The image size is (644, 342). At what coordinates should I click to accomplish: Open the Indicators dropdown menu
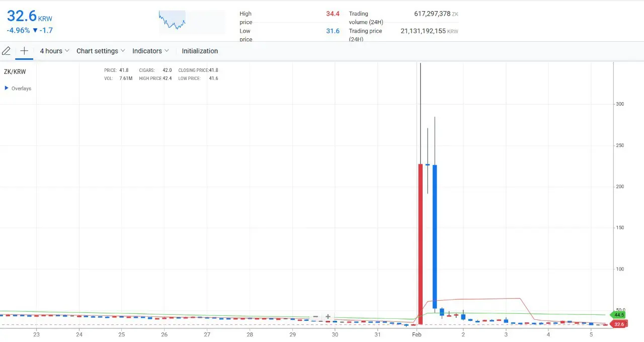coord(150,51)
